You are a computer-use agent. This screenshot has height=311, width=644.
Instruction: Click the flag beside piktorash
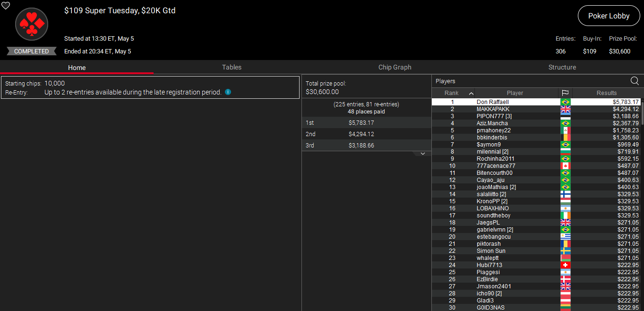coord(565,244)
